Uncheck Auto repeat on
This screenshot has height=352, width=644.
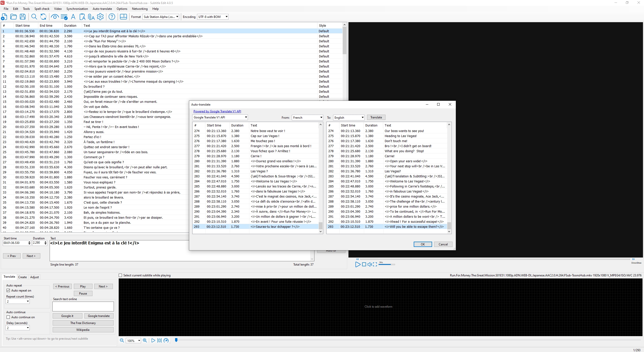coord(8,291)
